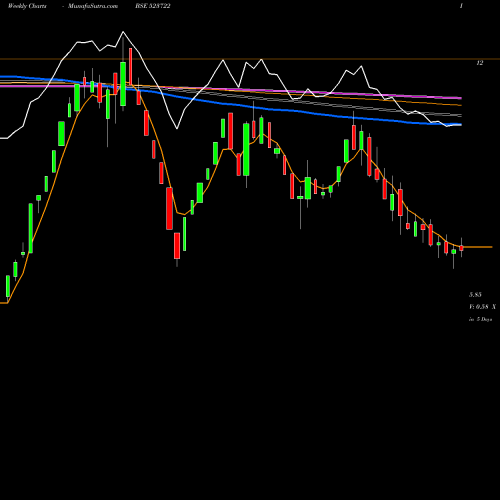Click the 'BSE 523722' symbol label
The width and height of the screenshot is (500, 500).
(x=153, y=6)
